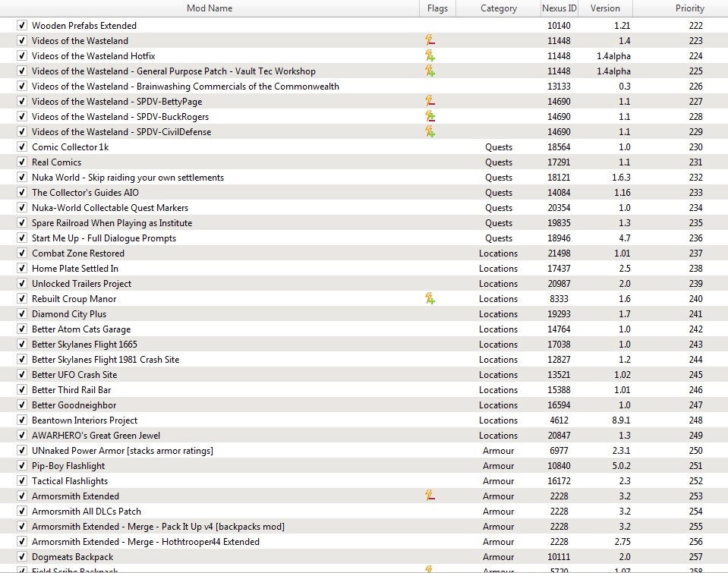The width and height of the screenshot is (728, 573).
Task: Click priority 222 cell
Action: coord(695,26)
